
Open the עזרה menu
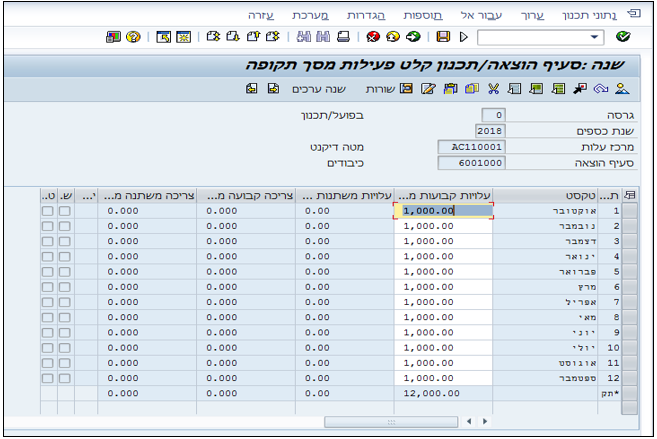(261, 15)
